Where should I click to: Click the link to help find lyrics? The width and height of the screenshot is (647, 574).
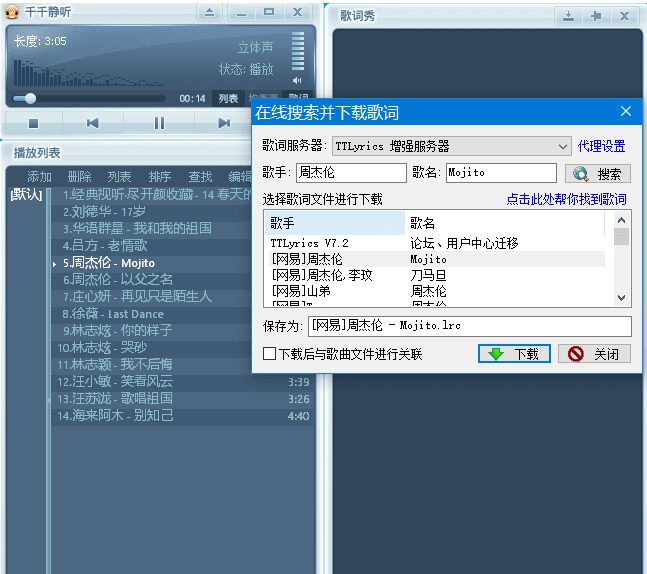(x=566, y=199)
